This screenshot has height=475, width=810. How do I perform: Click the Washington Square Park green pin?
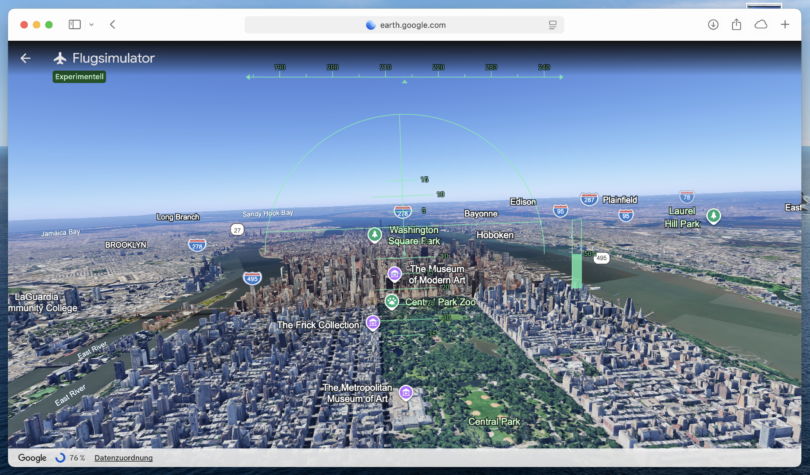coord(375,235)
